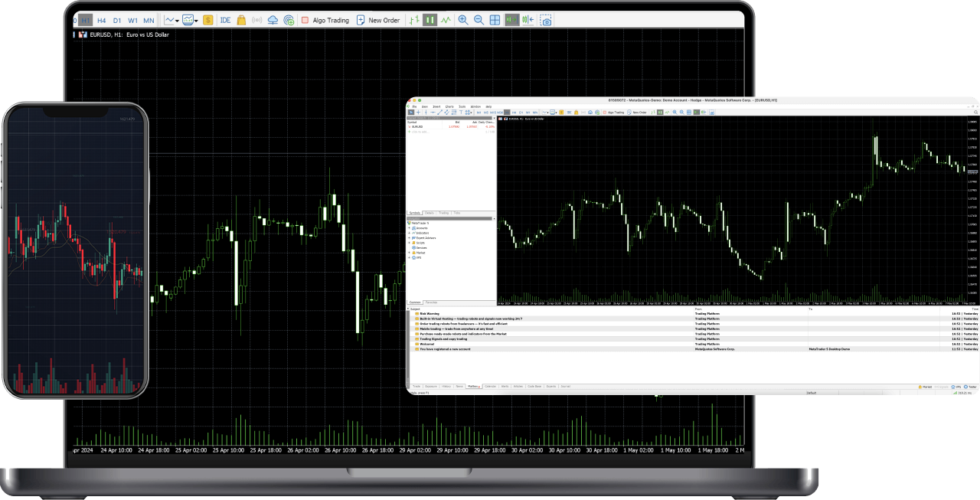Switch to Trading tab in Market Watch
This screenshot has height=500, width=980.
[444, 212]
